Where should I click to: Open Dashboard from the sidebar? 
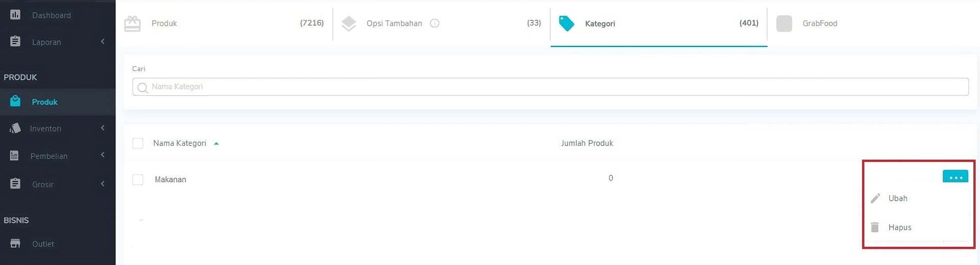point(58,15)
